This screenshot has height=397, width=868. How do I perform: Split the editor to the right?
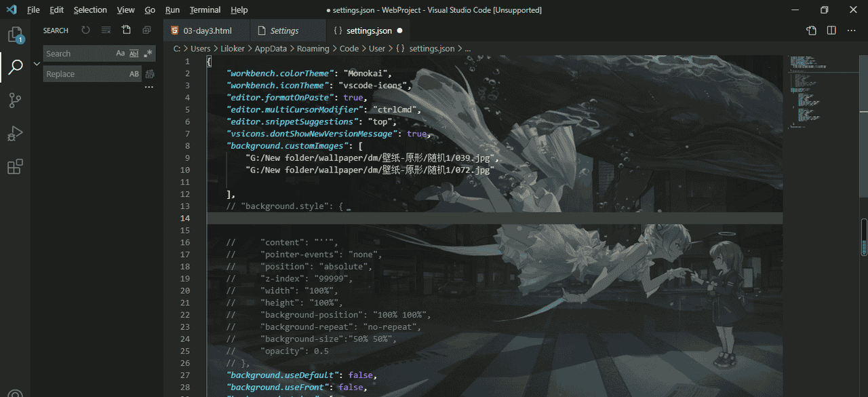[831, 31]
